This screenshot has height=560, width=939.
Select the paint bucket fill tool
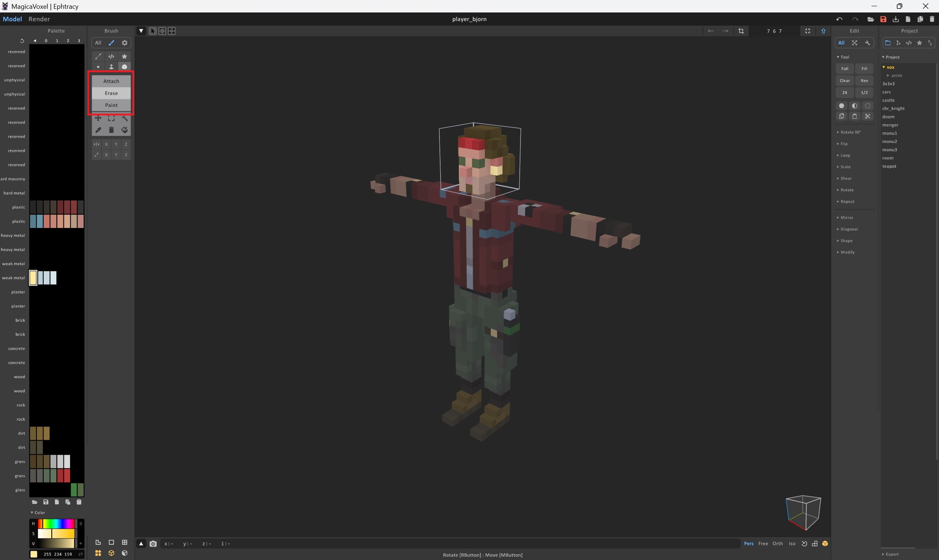pyautogui.click(x=124, y=130)
